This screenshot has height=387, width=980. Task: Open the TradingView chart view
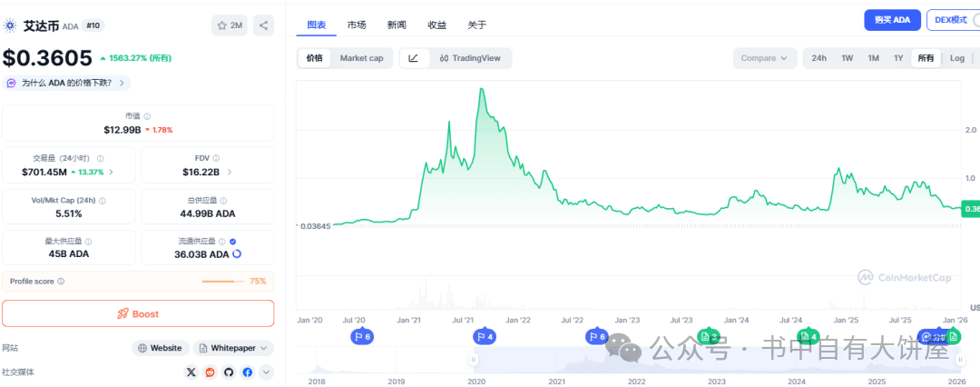click(470, 58)
